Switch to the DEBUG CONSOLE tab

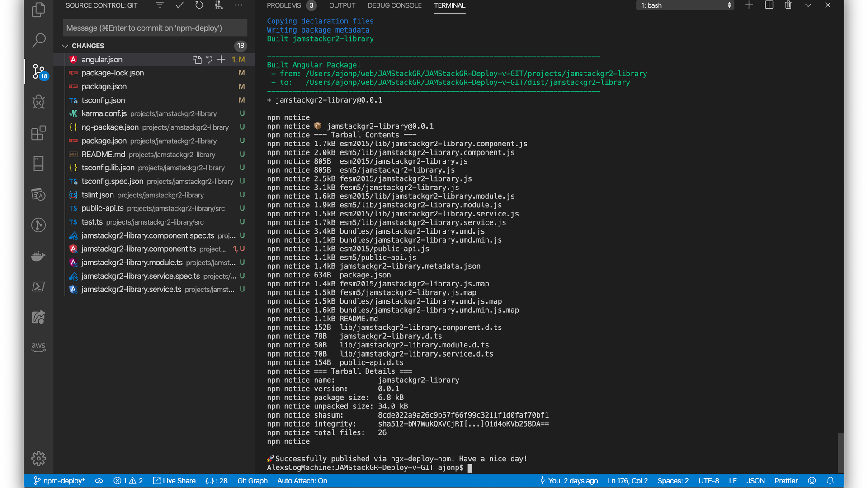(x=394, y=5)
